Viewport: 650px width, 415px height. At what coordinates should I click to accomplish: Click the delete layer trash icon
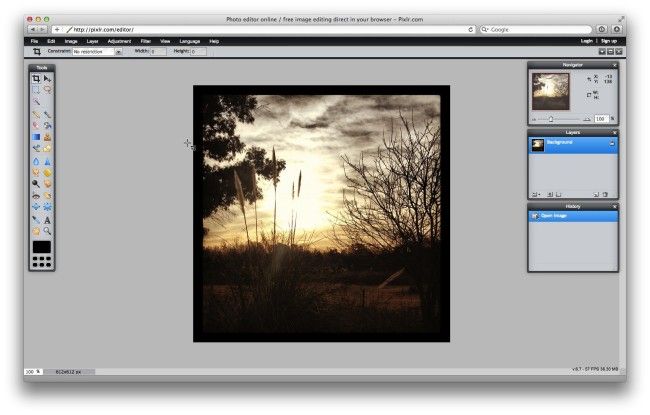coord(605,194)
